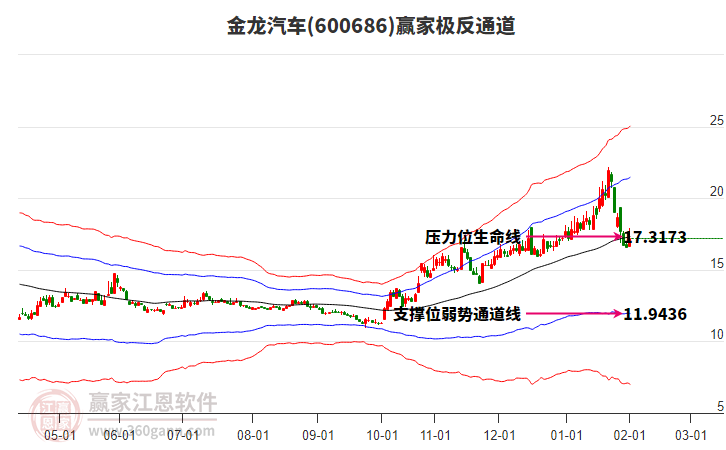Click the price axis label 25
This screenshot has width=726, height=450.
point(717,121)
